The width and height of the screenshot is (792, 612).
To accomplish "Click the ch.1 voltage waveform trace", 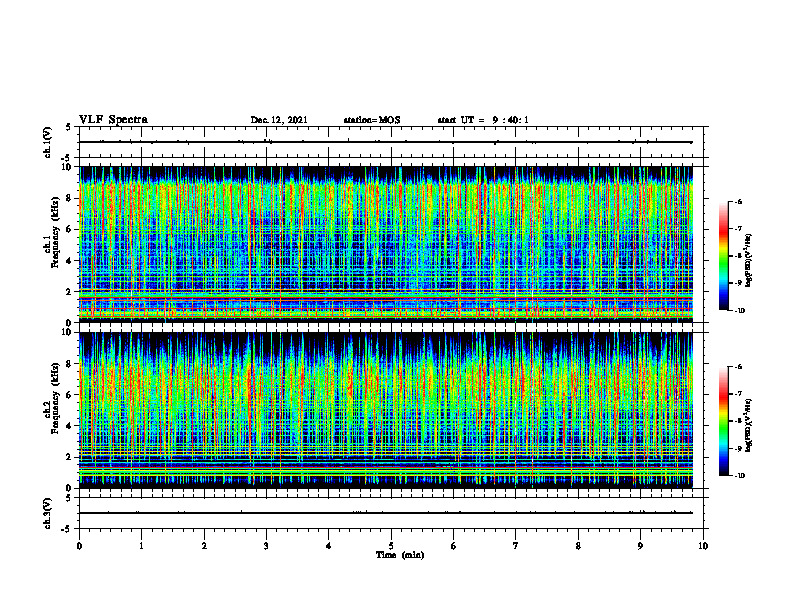I will (386, 142).
